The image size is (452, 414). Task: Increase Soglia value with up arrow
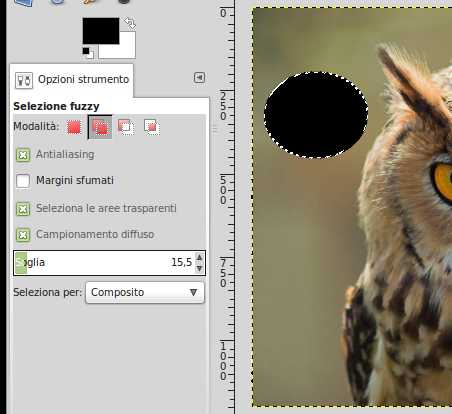199,257
